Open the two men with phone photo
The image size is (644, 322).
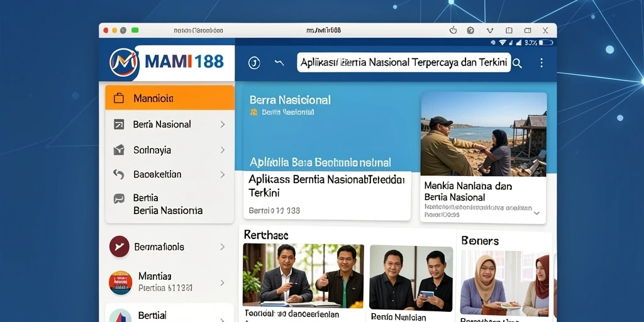(411, 277)
